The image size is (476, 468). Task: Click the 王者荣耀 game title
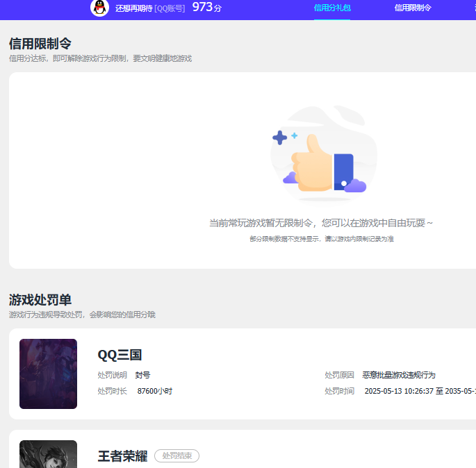122,456
